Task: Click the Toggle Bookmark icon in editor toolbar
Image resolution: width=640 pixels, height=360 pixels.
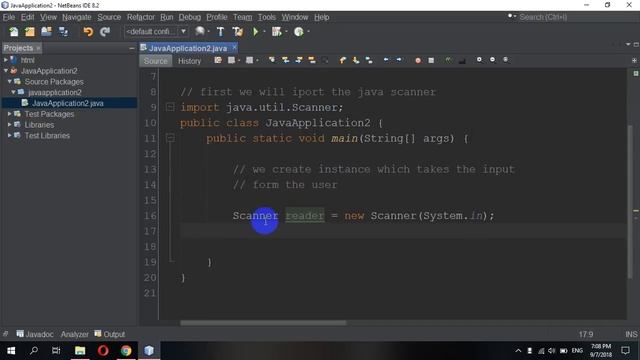Action: coord(369,60)
